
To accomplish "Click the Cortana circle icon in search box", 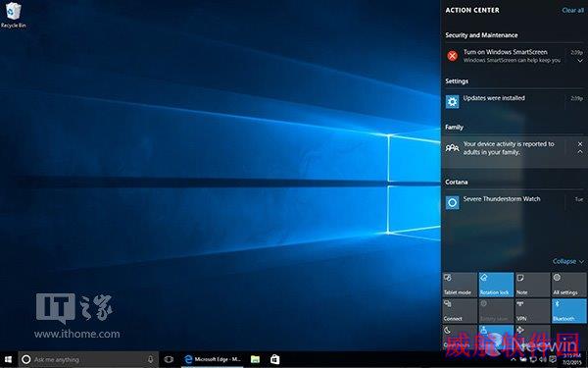I will pyautogui.click(x=25, y=359).
